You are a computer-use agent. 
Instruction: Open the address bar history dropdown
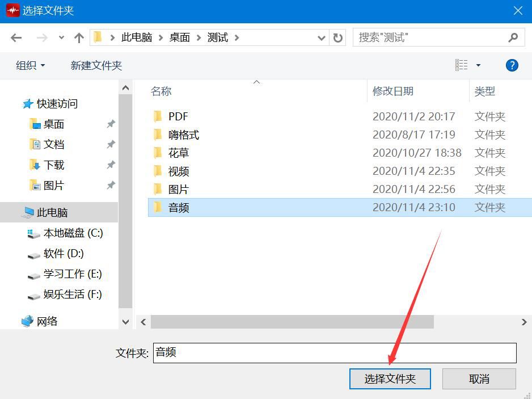point(322,37)
